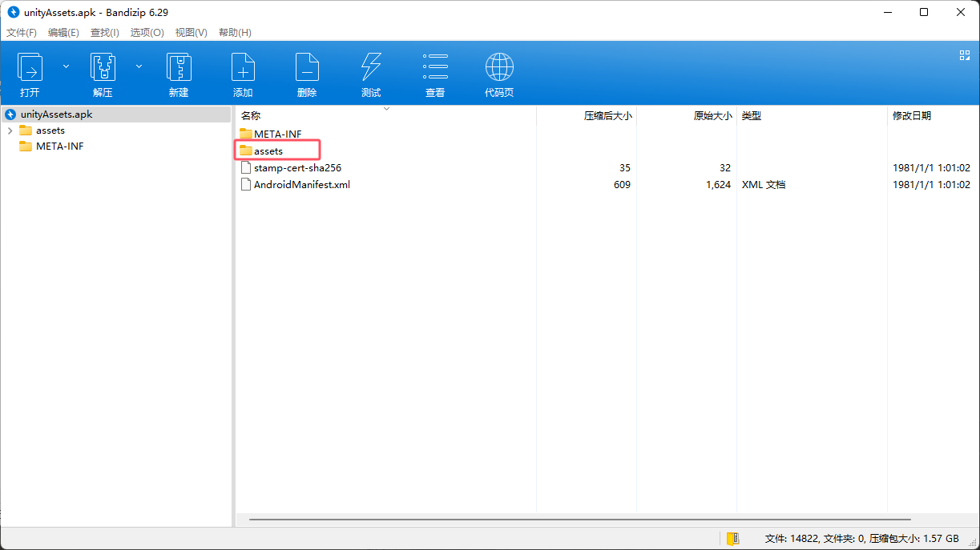Screen dimensions: 980x550
Task: Toggle the sort arrow above the 名称 column
Action: pos(386,108)
